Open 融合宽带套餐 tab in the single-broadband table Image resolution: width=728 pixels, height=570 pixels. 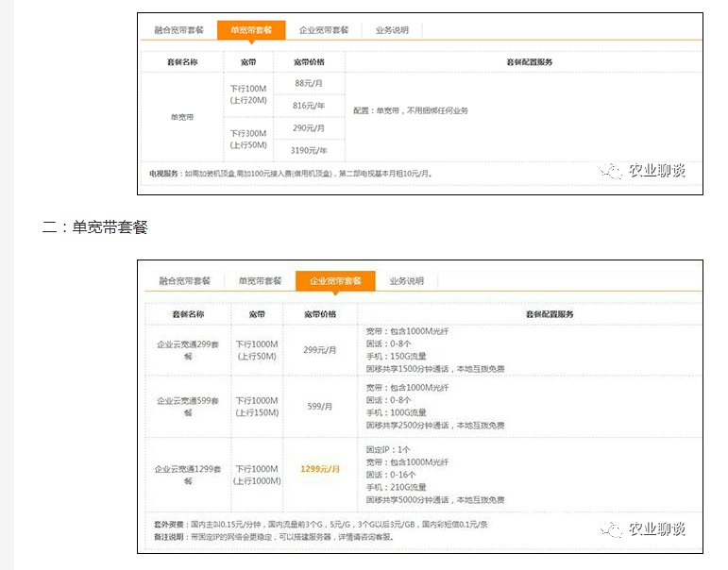[x=178, y=30]
